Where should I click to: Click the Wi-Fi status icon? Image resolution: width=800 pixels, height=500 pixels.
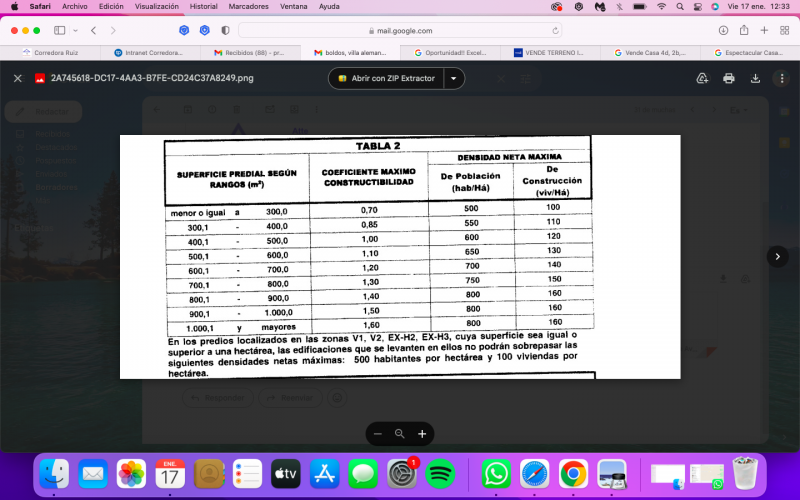click(x=661, y=7)
